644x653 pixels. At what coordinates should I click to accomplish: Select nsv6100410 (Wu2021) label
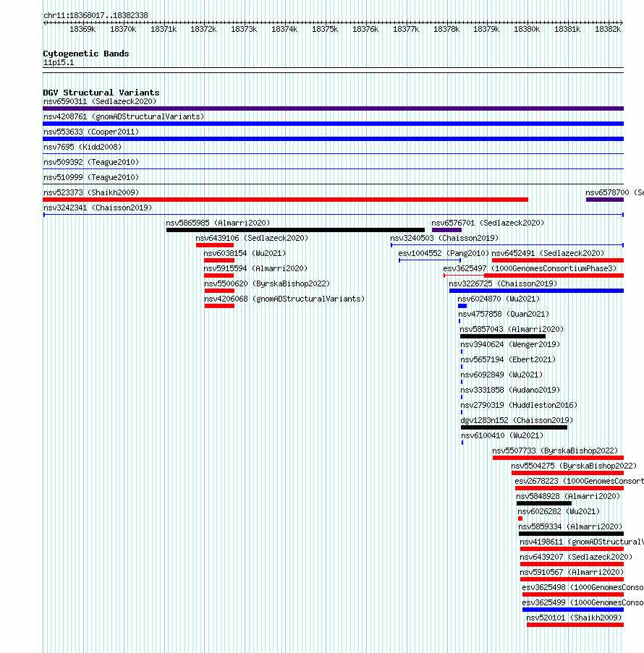502,435
